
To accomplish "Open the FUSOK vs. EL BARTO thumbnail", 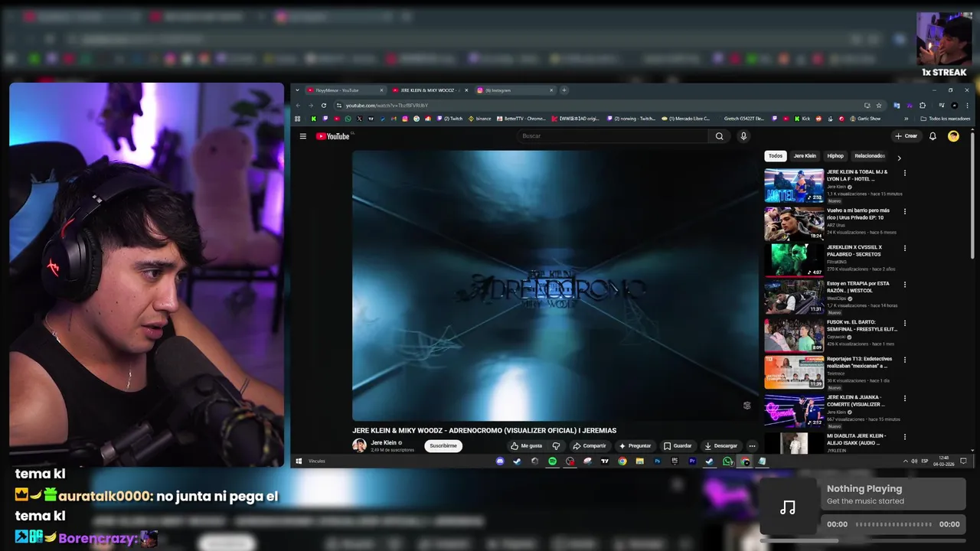I will tap(794, 335).
